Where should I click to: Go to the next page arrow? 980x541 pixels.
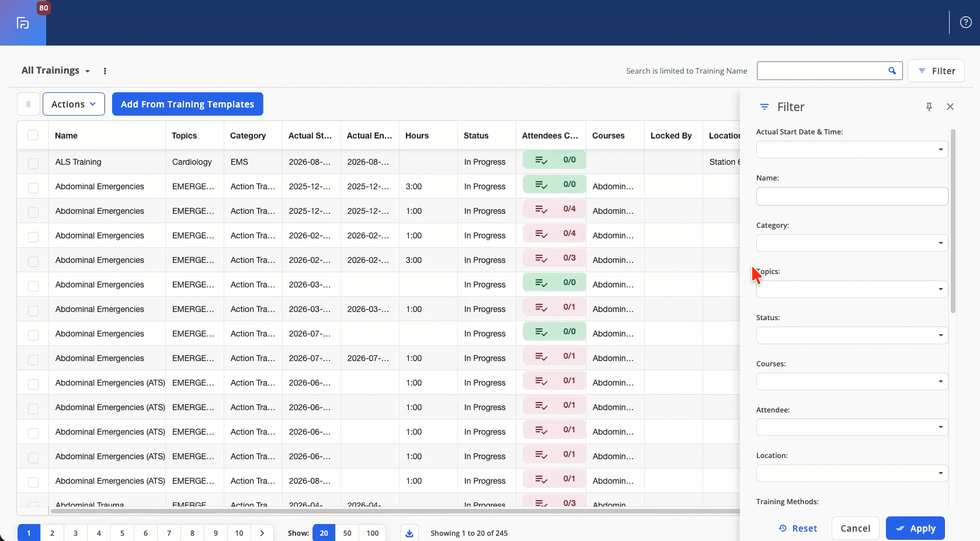(x=262, y=533)
